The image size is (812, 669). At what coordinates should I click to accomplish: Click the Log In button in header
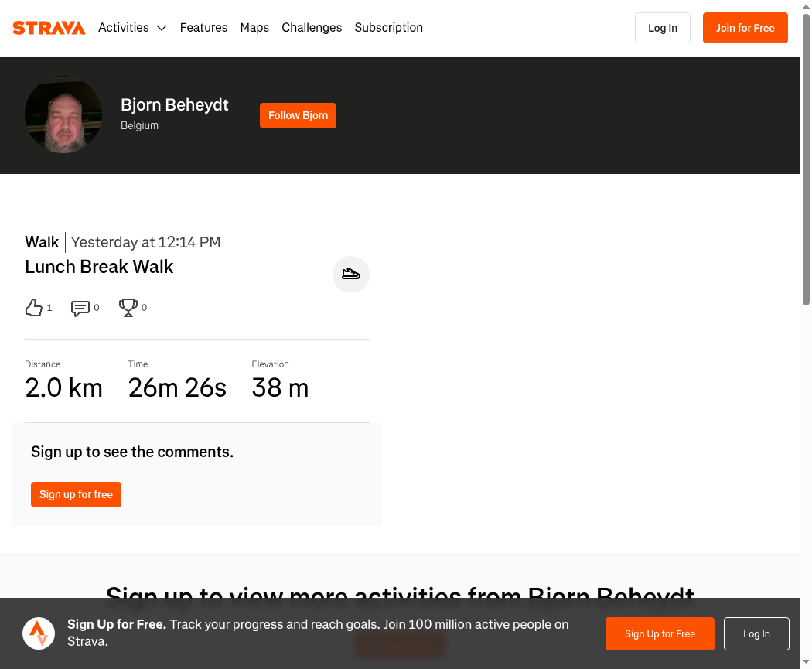coord(662,28)
